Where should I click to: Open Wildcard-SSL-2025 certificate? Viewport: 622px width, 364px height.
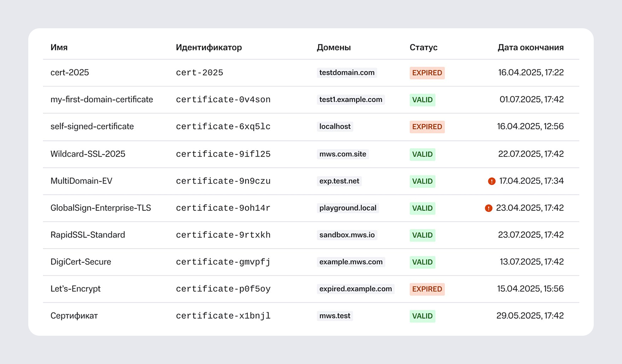coord(88,154)
